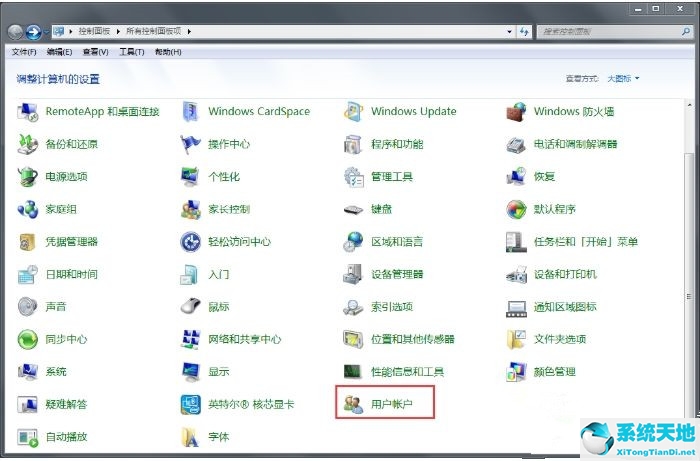Open the 轻松访问中心 icon
Image resolution: width=700 pixels, height=461 pixels.
pos(191,242)
